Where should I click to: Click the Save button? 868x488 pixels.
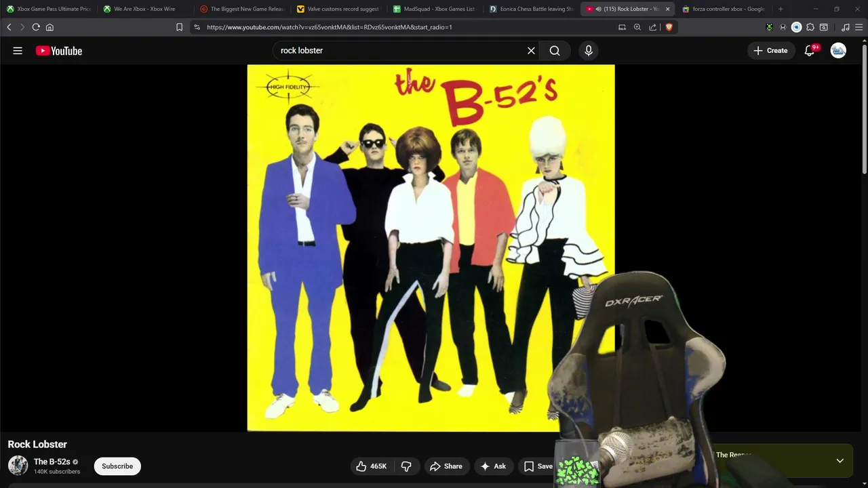(x=538, y=466)
